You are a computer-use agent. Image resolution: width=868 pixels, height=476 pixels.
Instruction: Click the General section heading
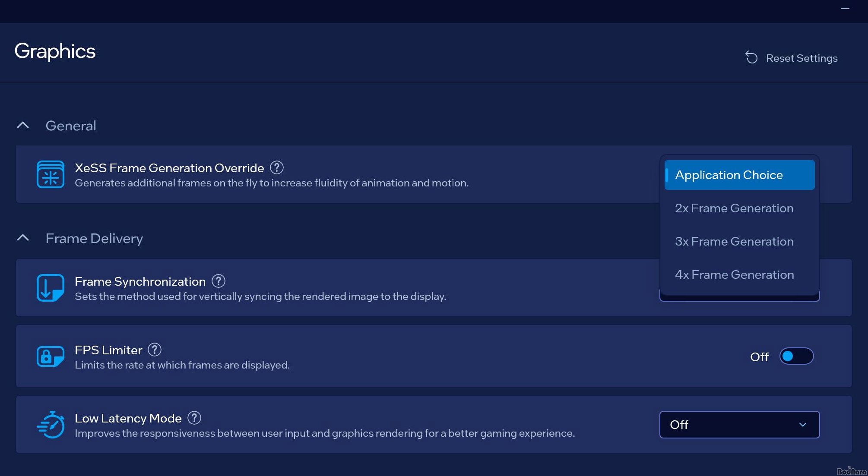(71, 126)
